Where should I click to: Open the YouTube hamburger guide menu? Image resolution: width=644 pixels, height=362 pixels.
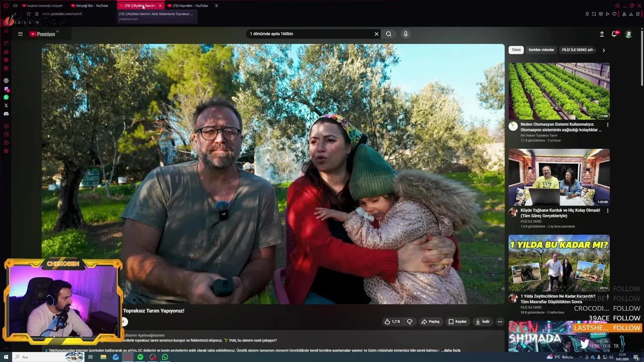(x=20, y=34)
